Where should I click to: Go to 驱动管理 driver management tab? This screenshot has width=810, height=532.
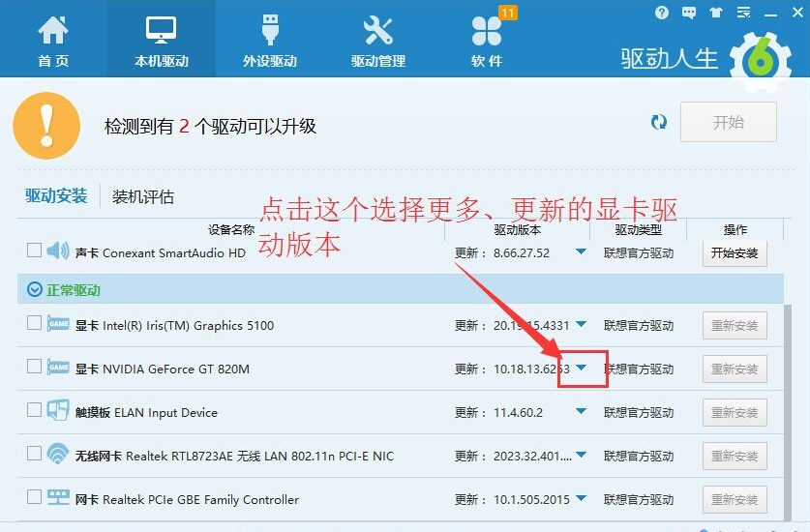tap(378, 40)
